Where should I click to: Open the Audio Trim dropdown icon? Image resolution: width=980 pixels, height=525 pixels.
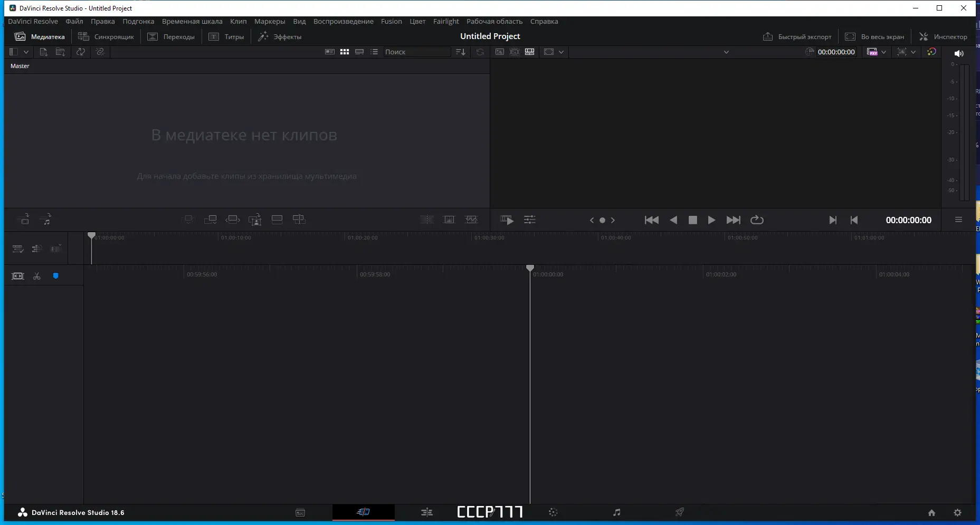coord(56,249)
